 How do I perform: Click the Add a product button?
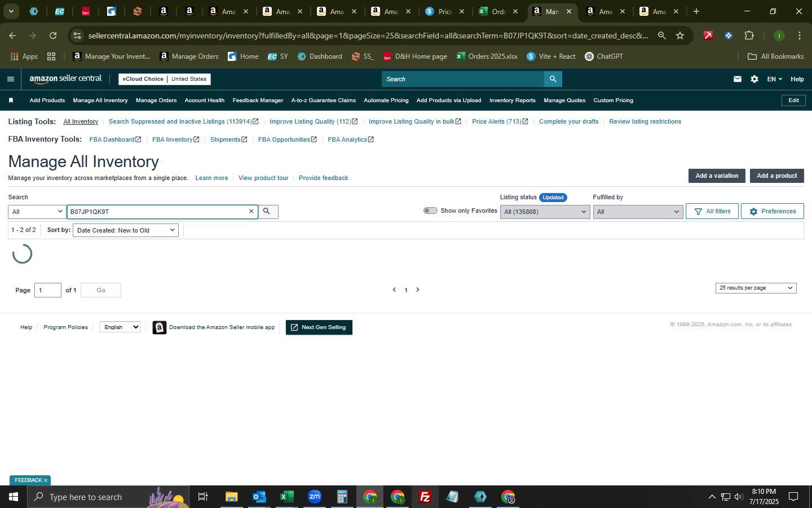coord(776,176)
